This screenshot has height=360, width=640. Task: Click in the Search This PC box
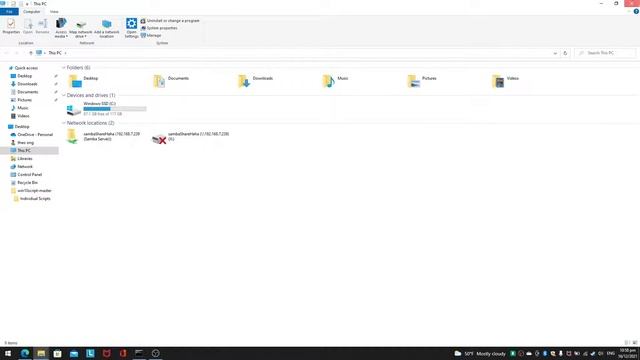click(x=605, y=53)
